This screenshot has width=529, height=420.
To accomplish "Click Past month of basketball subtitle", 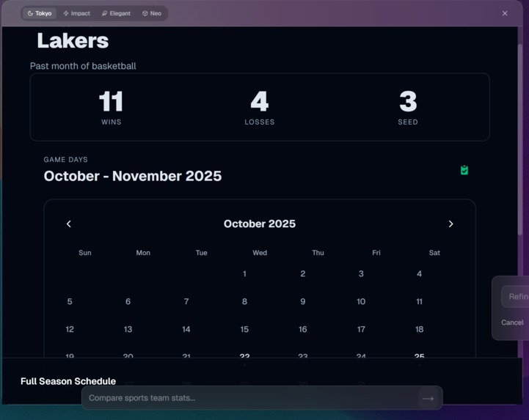I will (x=83, y=66).
